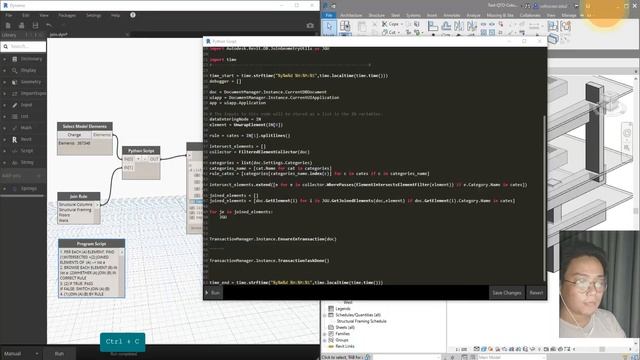Click the Python editor vertical scrollbar
This screenshot has width=640, height=360.
[x=544, y=198]
